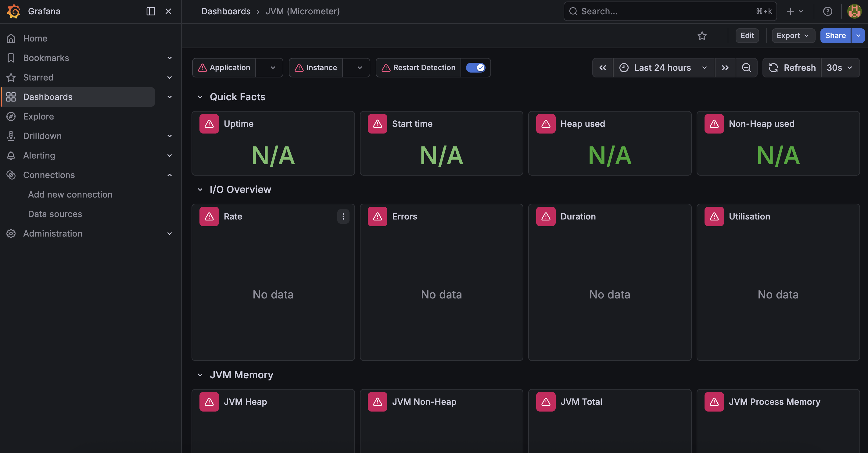The height and width of the screenshot is (453, 868).
Task: Open the 30s refresh interval dropdown
Action: 840,68
